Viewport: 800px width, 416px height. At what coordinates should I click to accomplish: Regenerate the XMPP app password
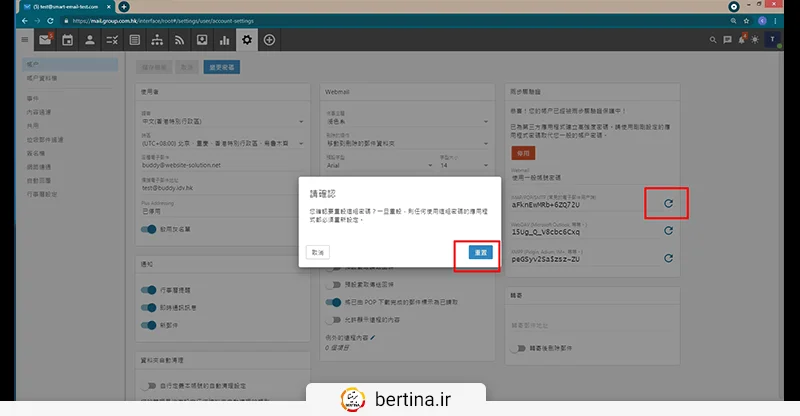(x=667, y=258)
